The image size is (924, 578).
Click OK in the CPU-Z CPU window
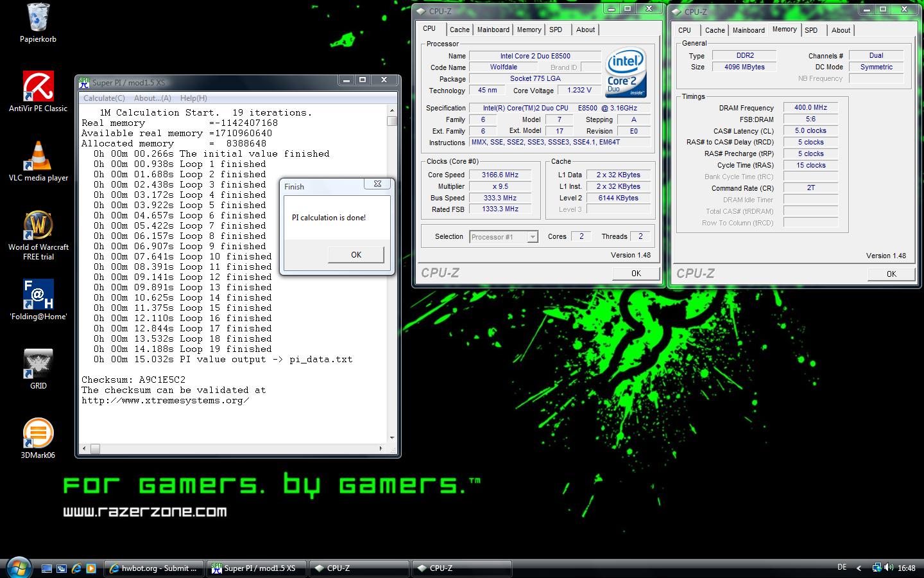pyautogui.click(x=635, y=273)
